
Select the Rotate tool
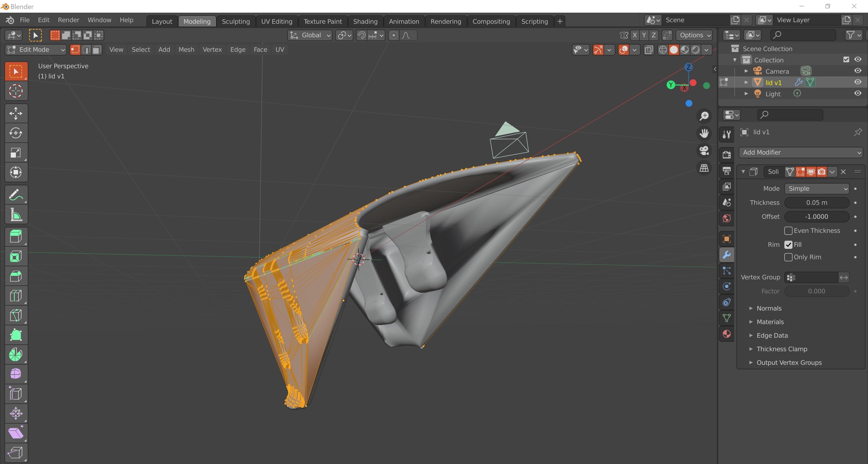pos(16,133)
